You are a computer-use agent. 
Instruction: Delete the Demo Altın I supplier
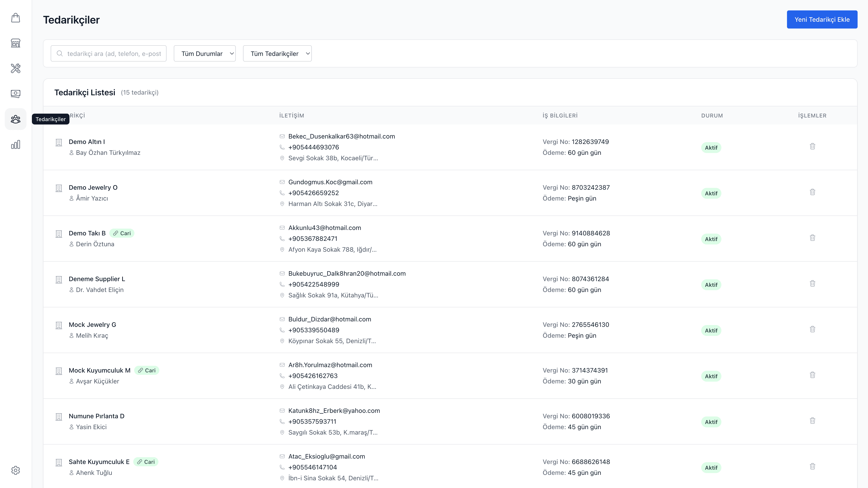click(812, 146)
